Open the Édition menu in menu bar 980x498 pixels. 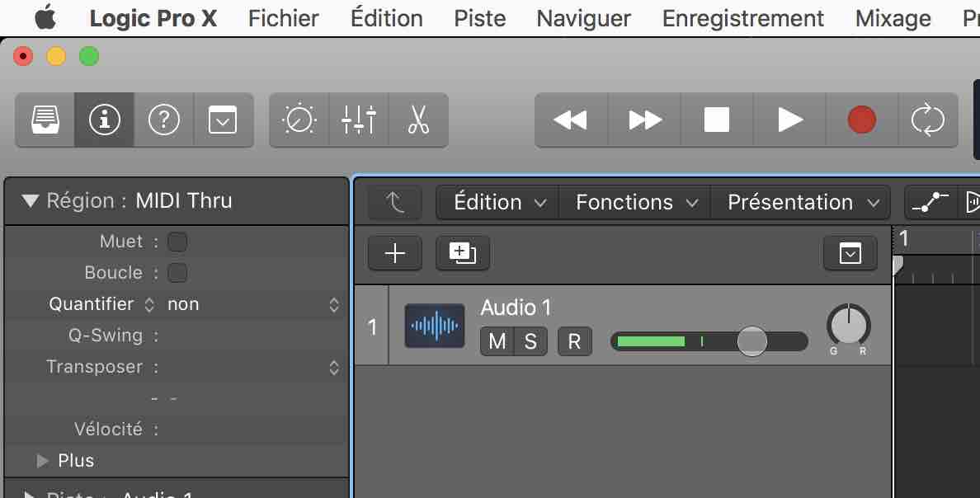pyautogui.click(x=387, y=18)
